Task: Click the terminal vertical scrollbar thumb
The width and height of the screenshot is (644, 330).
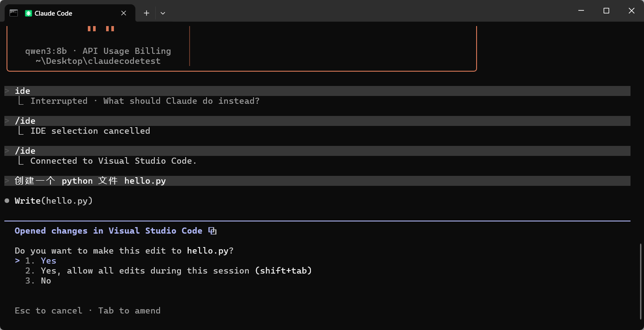Action: [x=641, y=281]
